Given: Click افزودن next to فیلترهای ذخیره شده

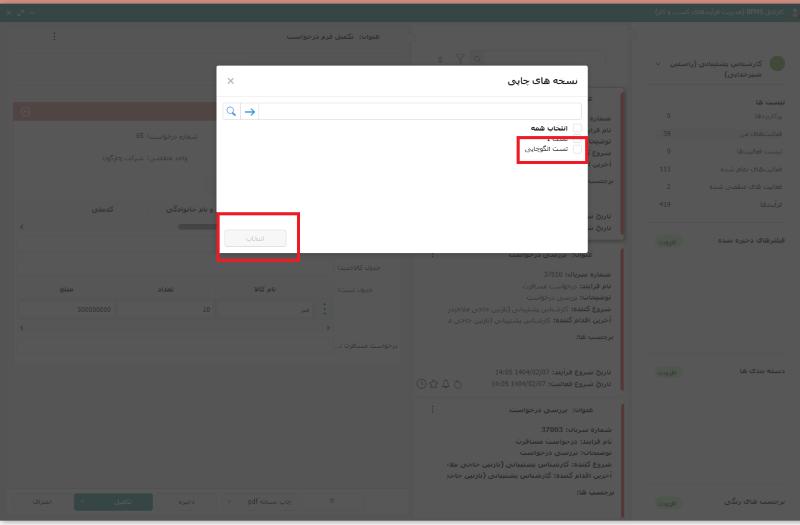Looking at the screenshot, I should point(667,242).
